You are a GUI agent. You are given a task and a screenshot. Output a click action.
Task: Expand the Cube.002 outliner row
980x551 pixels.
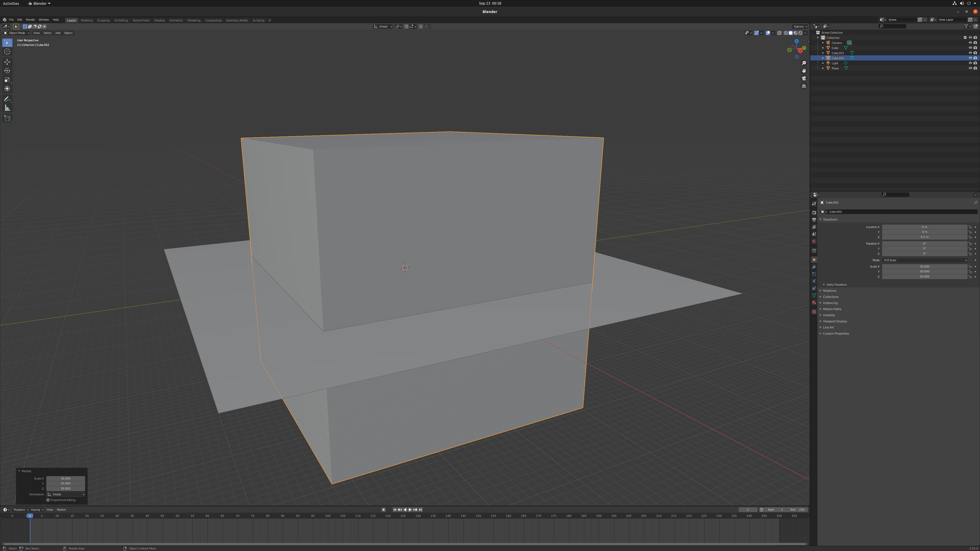[x=823, y=58]
